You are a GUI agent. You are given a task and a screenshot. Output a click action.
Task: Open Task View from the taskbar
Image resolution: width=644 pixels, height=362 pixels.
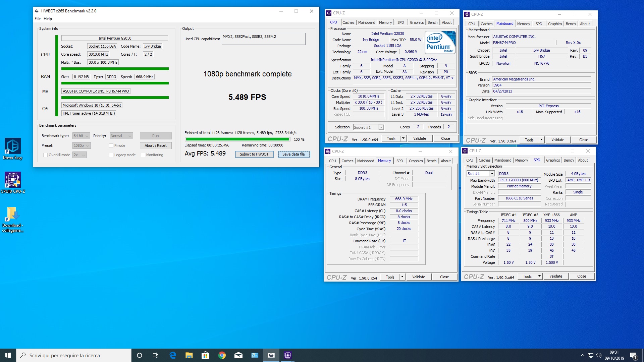(156, 355)
